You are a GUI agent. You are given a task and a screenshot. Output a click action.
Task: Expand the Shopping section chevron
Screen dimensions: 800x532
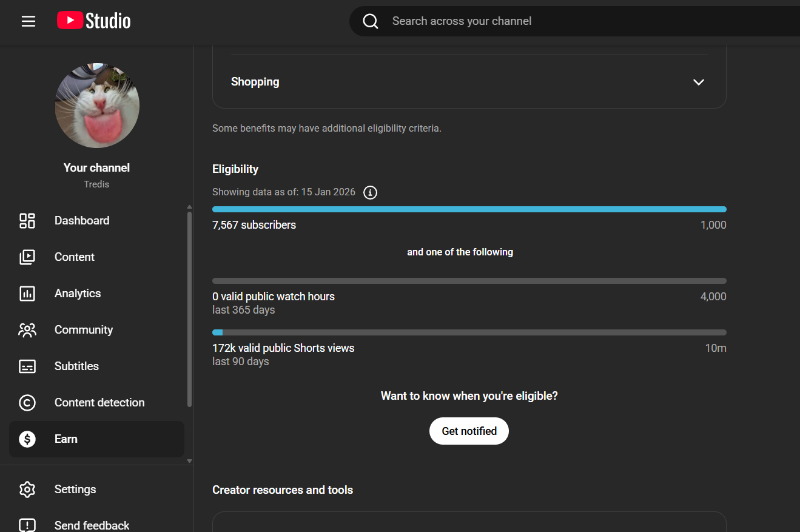(x=699, y=82)
